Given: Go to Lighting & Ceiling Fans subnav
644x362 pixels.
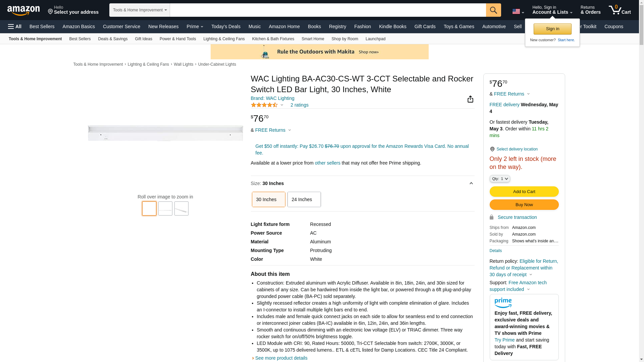Looking at the screenshot, I should coord(224,39).
